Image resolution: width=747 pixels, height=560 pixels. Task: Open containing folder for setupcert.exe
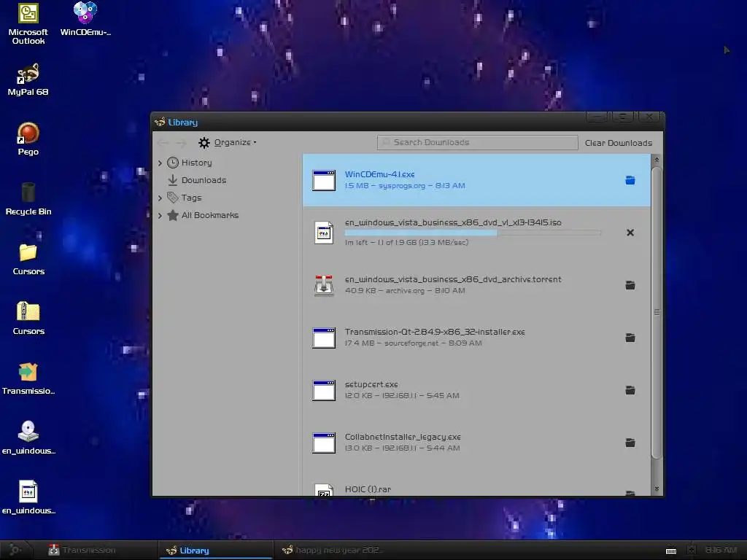coord(630,390)
